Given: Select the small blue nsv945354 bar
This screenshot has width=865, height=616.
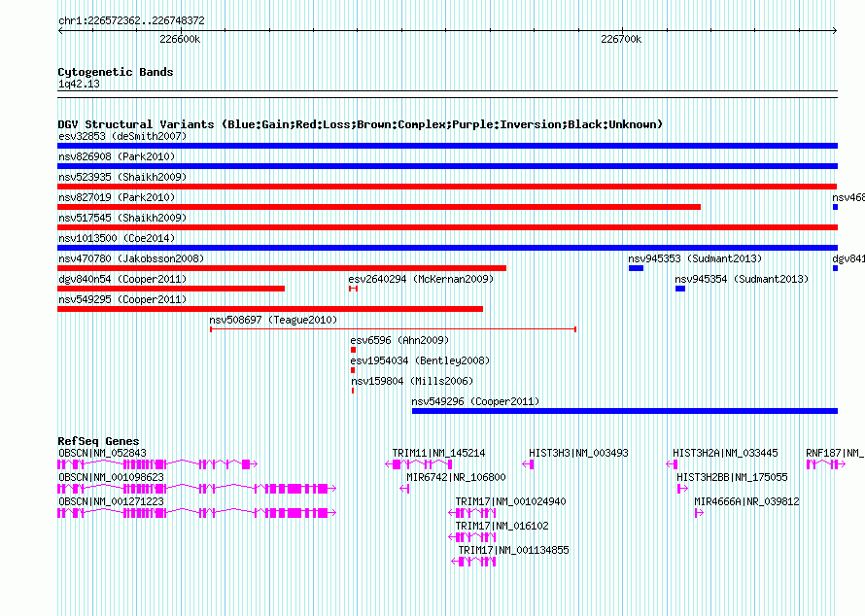Looking at the screenshot, I should coord(680,289).
